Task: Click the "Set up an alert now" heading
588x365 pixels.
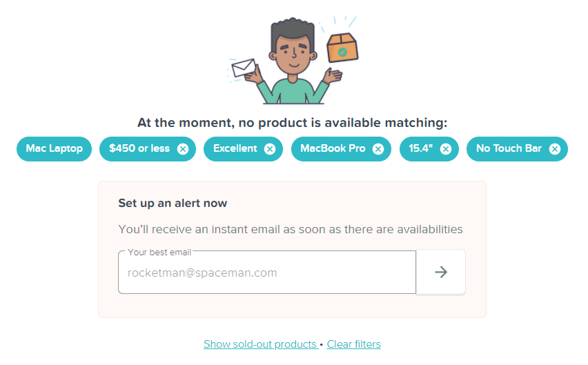Action: pyautogui.click(x=173, y=203)
